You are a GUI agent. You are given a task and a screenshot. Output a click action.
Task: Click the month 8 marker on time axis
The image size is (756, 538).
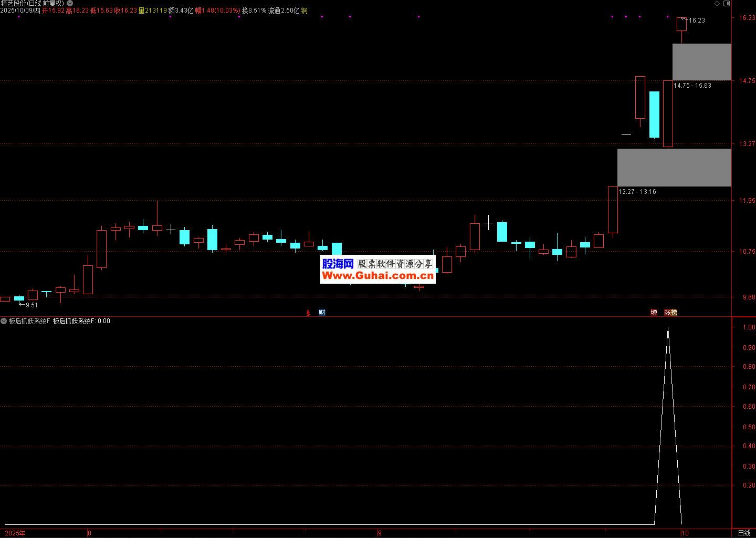click(x=89, y=533)
